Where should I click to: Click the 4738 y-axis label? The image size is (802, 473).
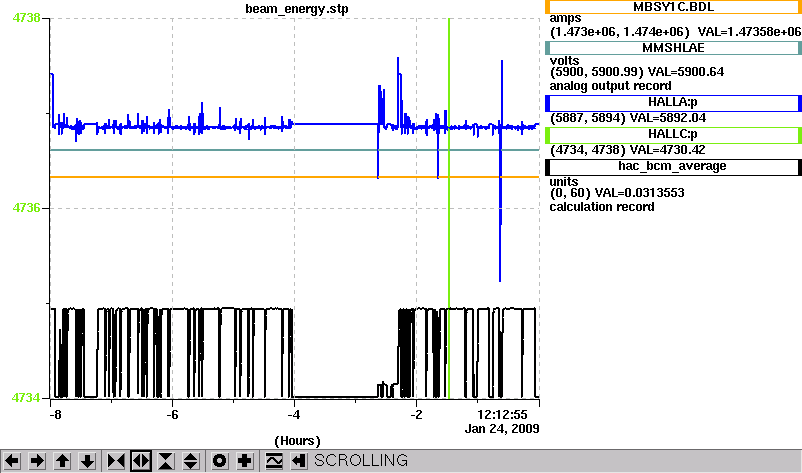27,18
